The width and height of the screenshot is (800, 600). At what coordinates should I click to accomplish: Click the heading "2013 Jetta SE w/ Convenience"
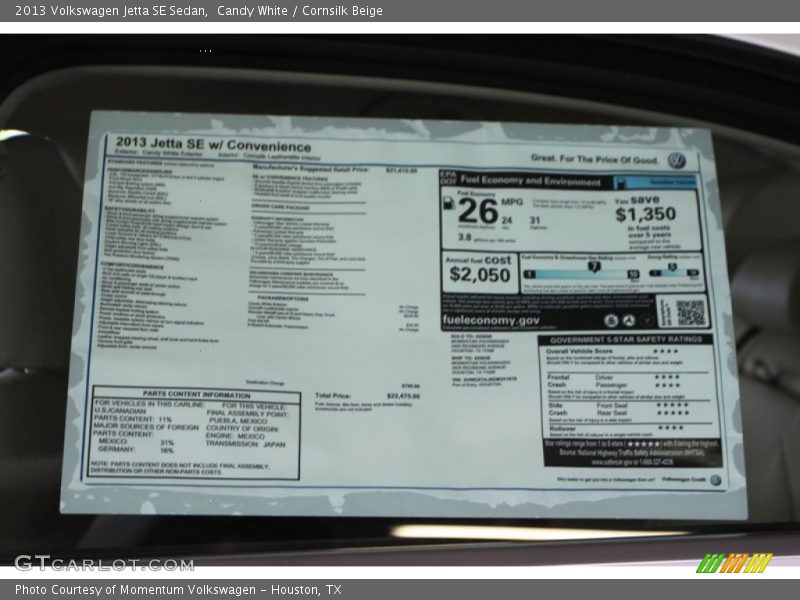tap(213, 144)
